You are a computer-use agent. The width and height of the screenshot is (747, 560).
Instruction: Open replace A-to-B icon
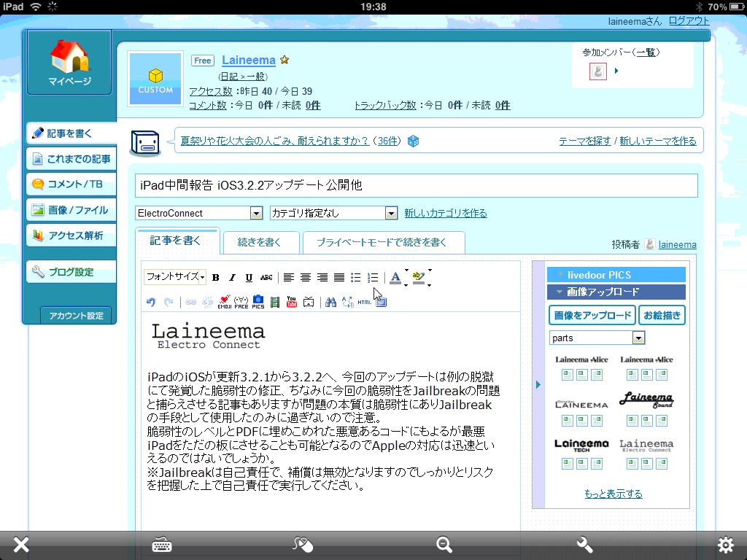pyautogui.click(x=348, y=302)
